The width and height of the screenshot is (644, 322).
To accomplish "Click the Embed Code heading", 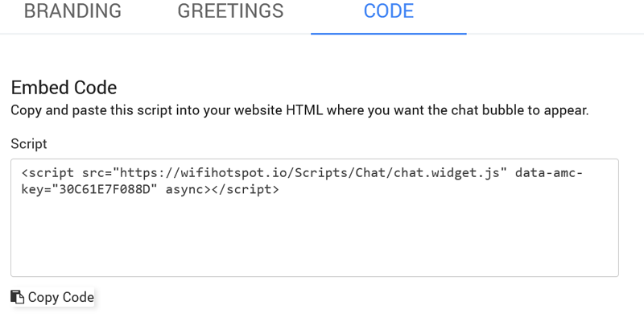I will (x=64, y=88).
